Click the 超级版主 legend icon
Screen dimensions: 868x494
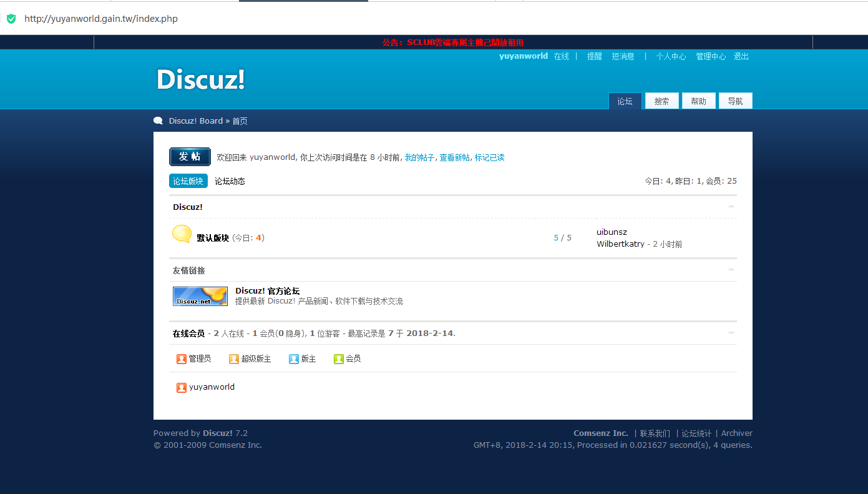pyautogui.click(x=234, y=359)
